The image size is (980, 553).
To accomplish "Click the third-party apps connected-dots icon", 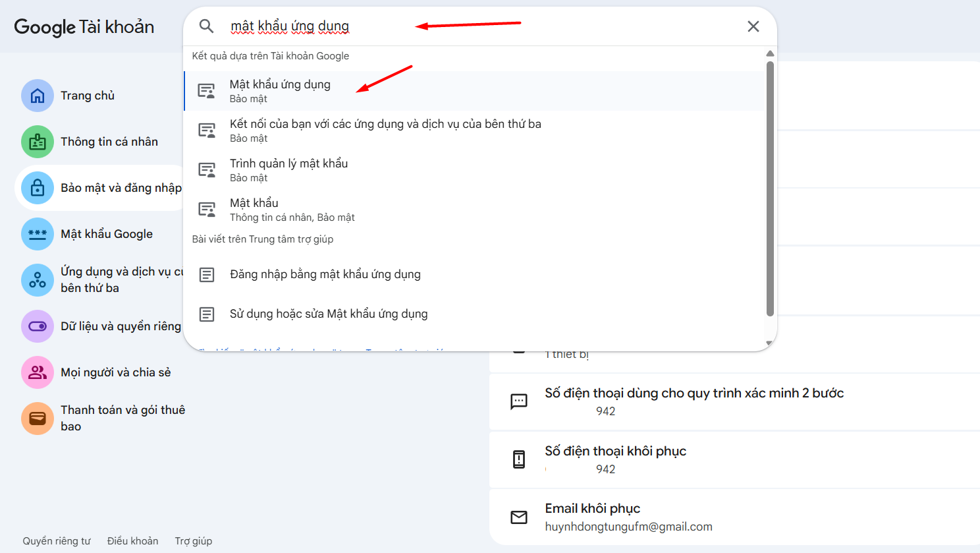I will click(x=38, y=280).
